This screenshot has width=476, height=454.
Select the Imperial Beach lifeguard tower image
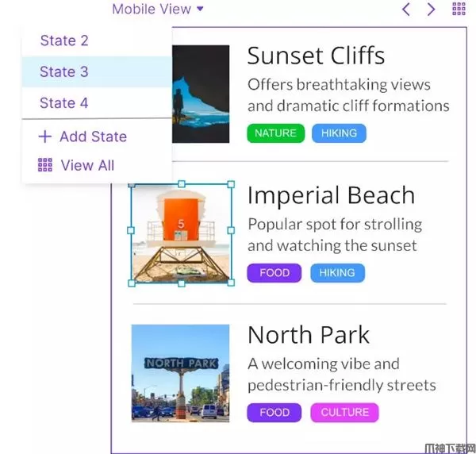click(182, 233)
